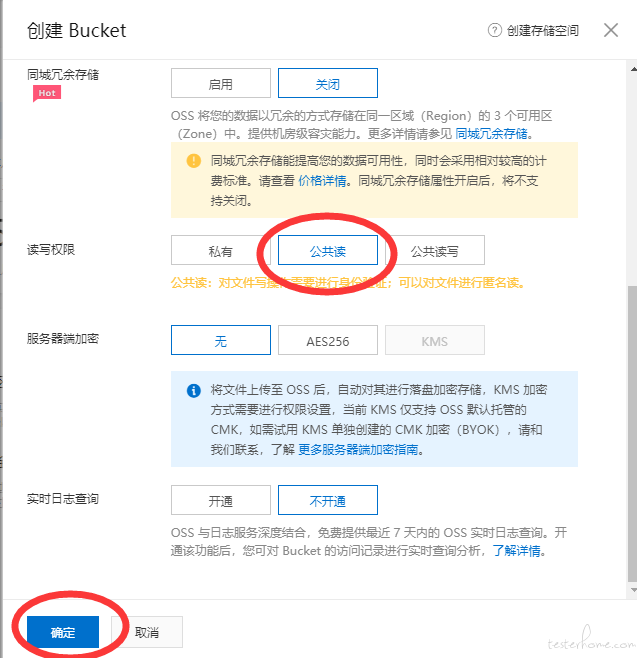Select 无 for server-side encryption
637x658 pixels.
click(221, 340)
